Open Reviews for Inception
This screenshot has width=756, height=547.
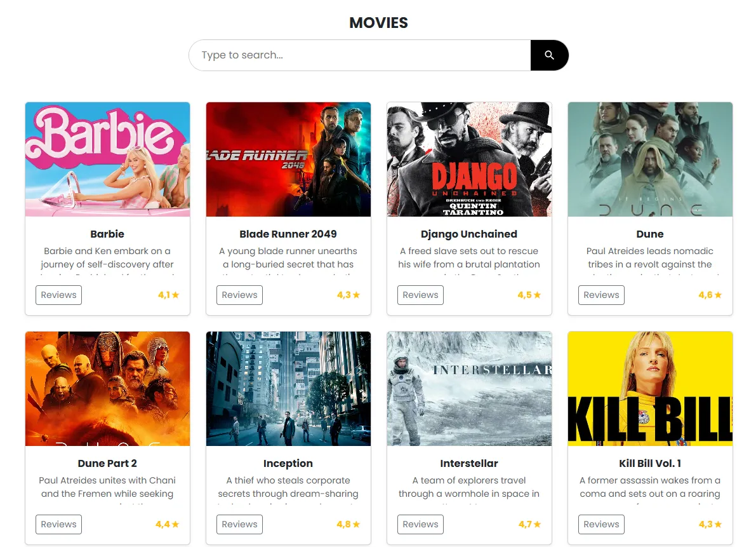240,524
